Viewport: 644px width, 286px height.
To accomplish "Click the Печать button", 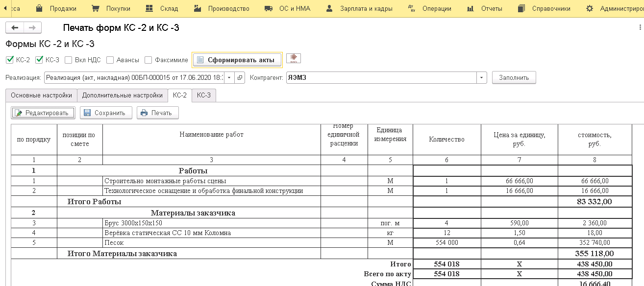I will click(157, 113).
